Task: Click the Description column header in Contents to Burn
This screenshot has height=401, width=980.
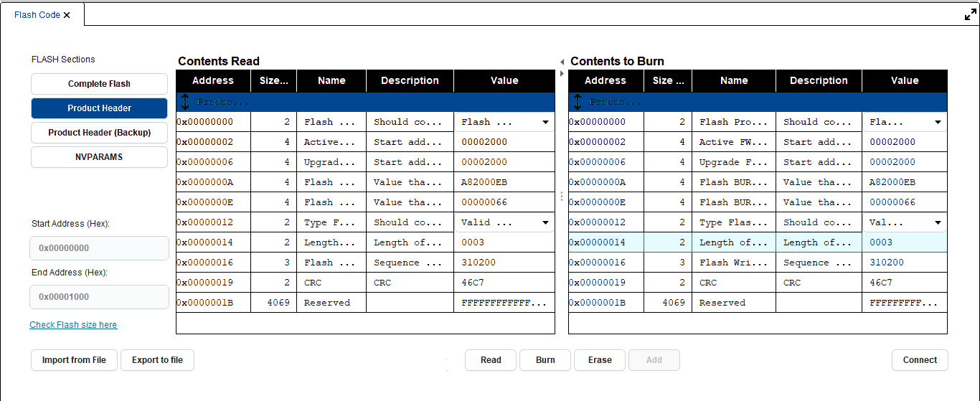Action: coord(819,80)
